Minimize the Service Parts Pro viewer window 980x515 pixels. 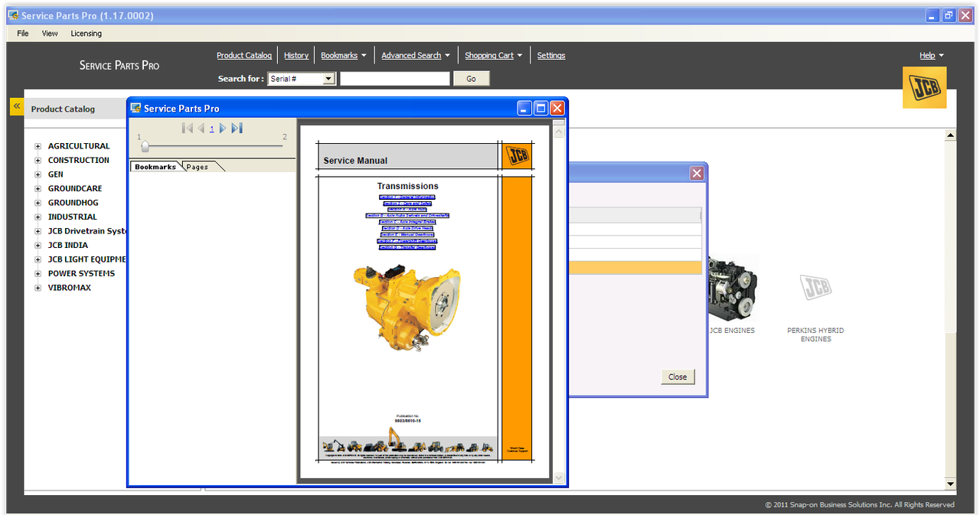(x=524, y=108)
